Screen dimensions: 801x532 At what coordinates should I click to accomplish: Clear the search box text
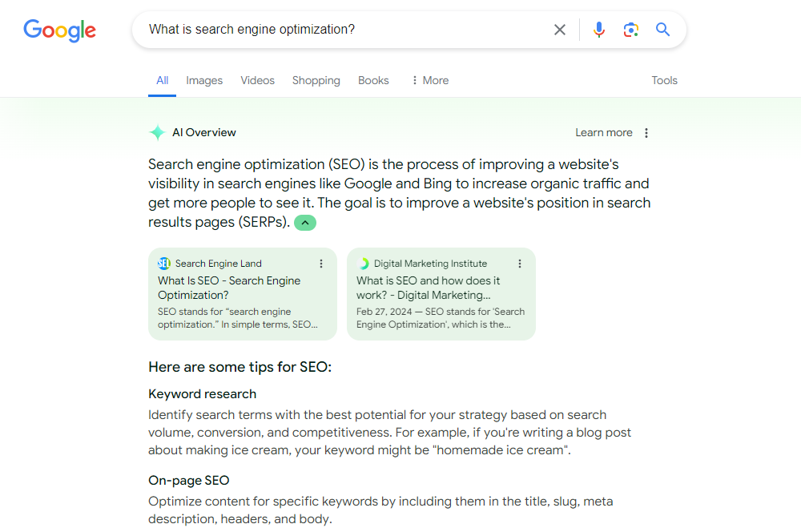tap(560, 30)
